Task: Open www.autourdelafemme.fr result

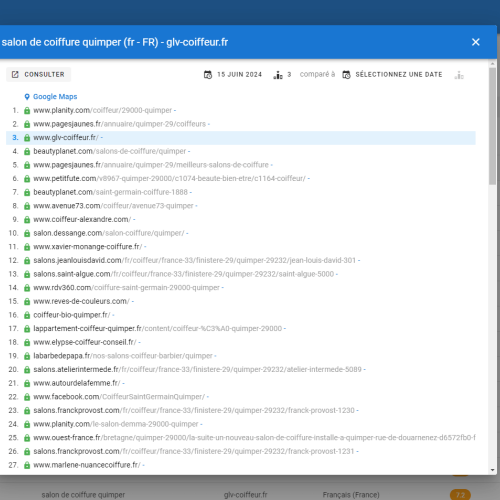Action: [x=77, y=384]
